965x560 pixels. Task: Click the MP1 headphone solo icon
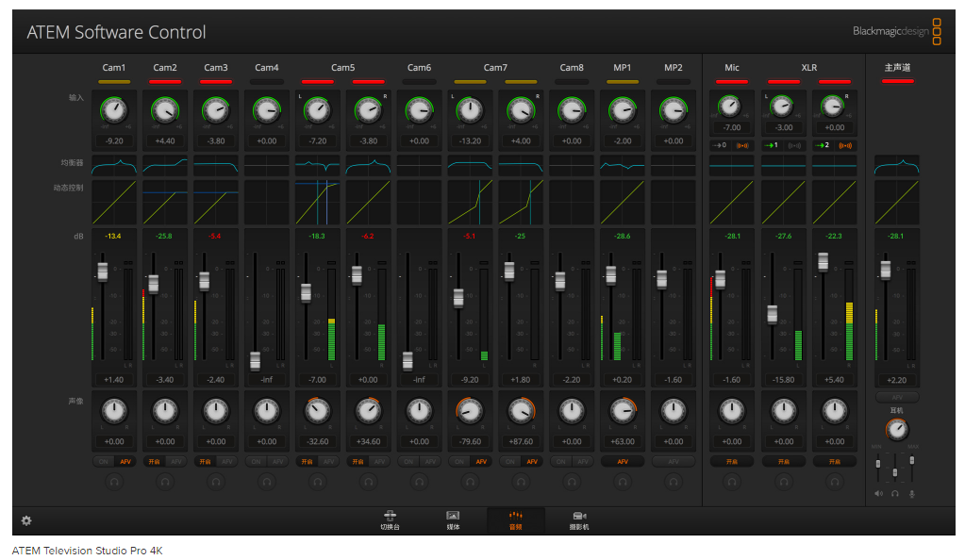tap(623, 482)
